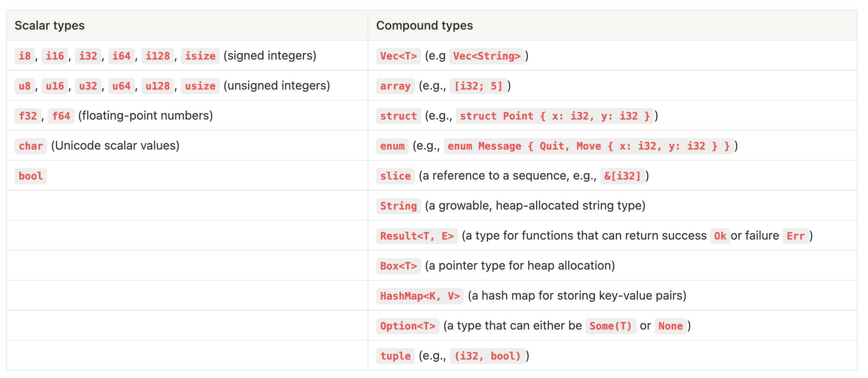Screen dimensions: 868x378
Task: Select the Err code tag
Action: [796, 236]
